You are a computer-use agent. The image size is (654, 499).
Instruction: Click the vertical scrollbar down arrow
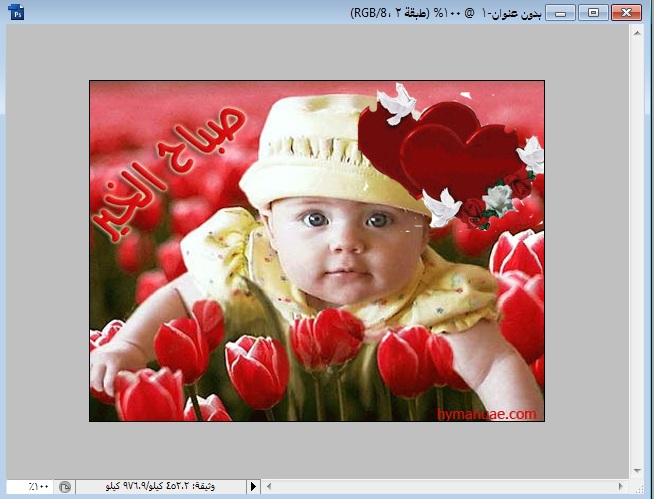pyautogui.click(x=636, y=470)
